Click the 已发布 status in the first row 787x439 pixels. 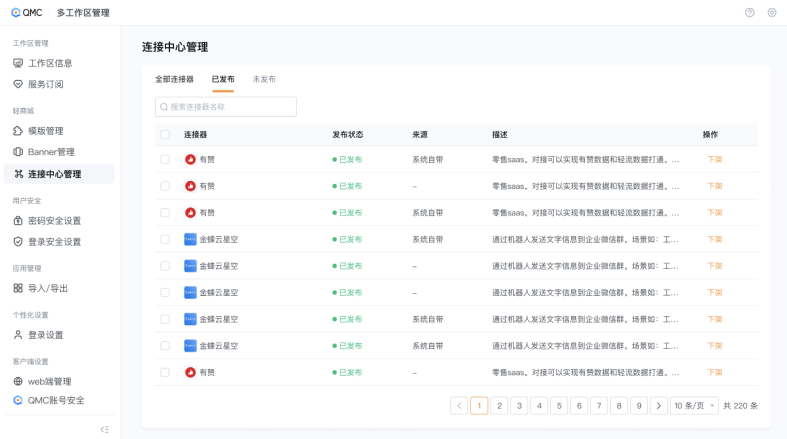point(347,160)
